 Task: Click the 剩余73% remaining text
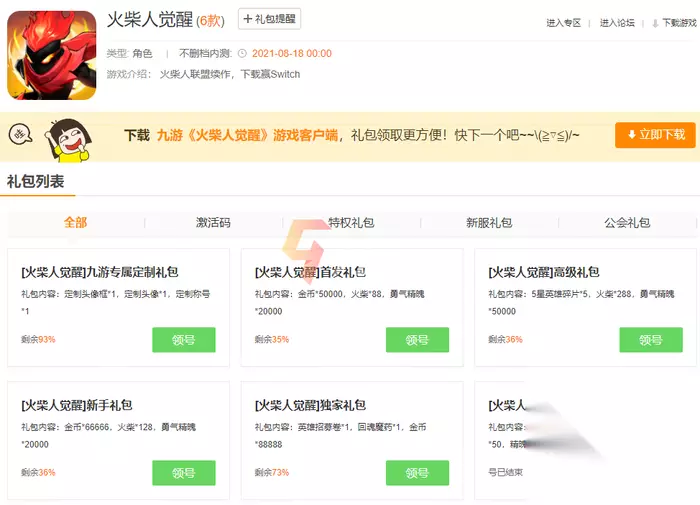click(x=271, y=472)
